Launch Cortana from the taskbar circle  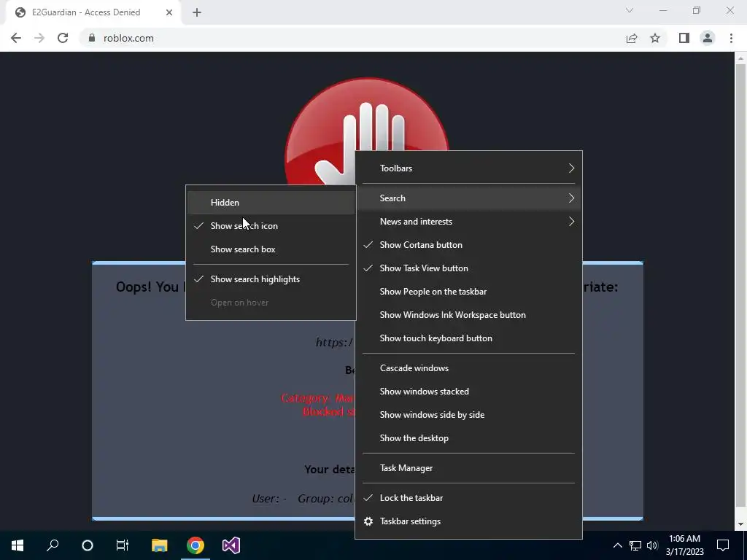(x=88, y=545)
